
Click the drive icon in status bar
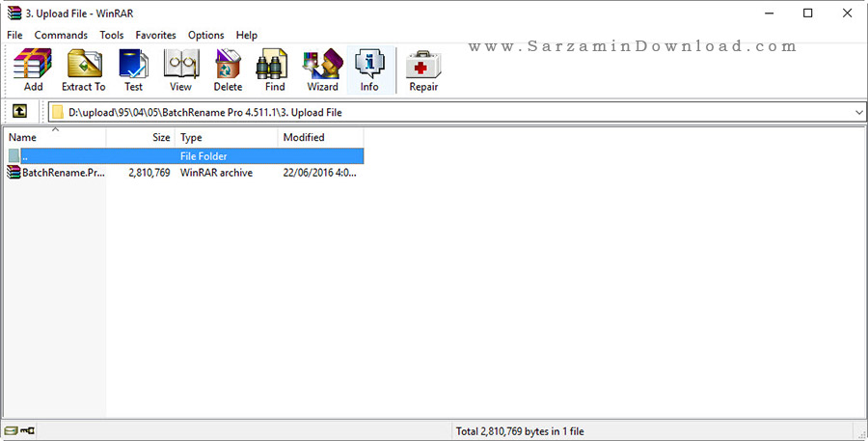(x=11, y=430)
